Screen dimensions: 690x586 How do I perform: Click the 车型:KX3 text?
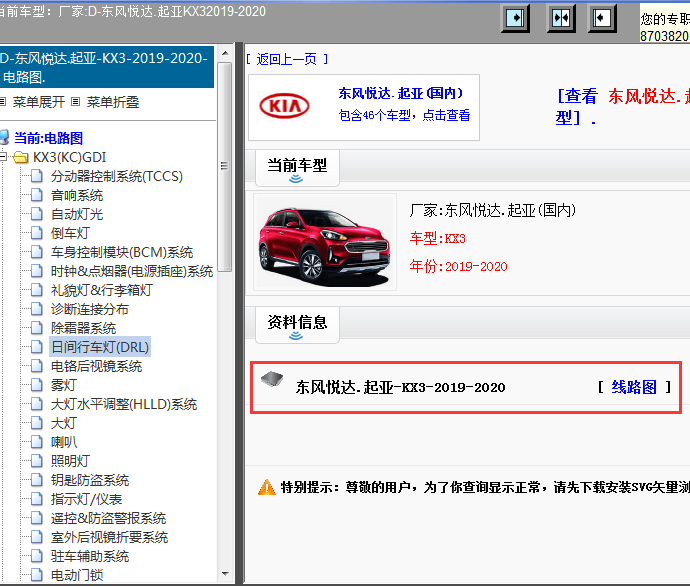coord(437,238)
